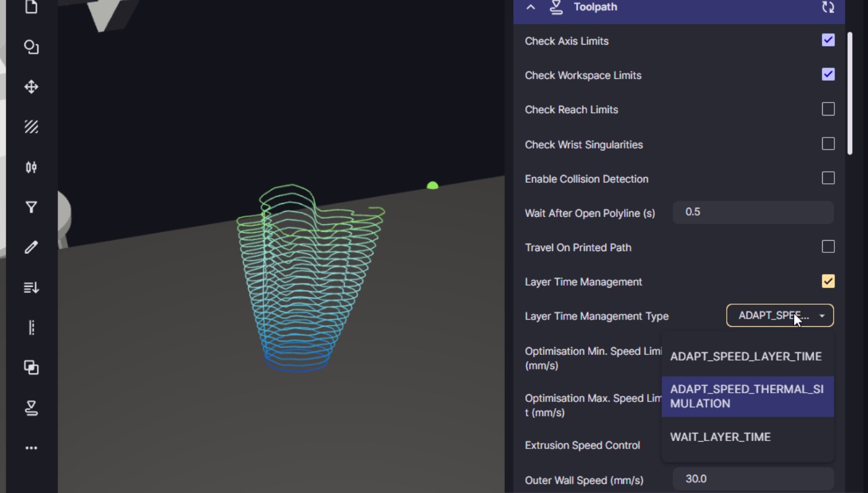This screenshot has width=868, height=493.
Task: Click Layer Time Management Type dropdown
Action: pos(779,316)
